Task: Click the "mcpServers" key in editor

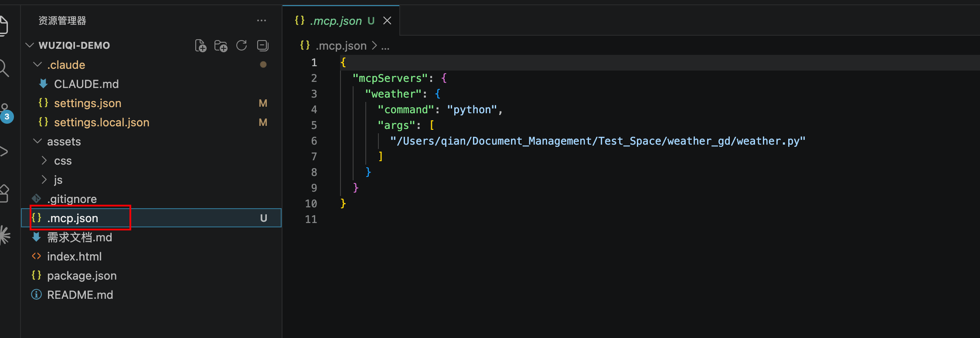Action: 390,78
